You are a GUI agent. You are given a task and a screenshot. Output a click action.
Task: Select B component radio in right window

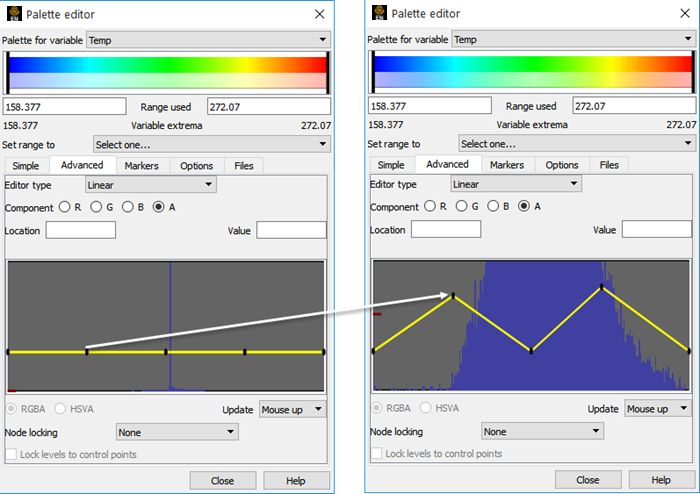(493, 206)
